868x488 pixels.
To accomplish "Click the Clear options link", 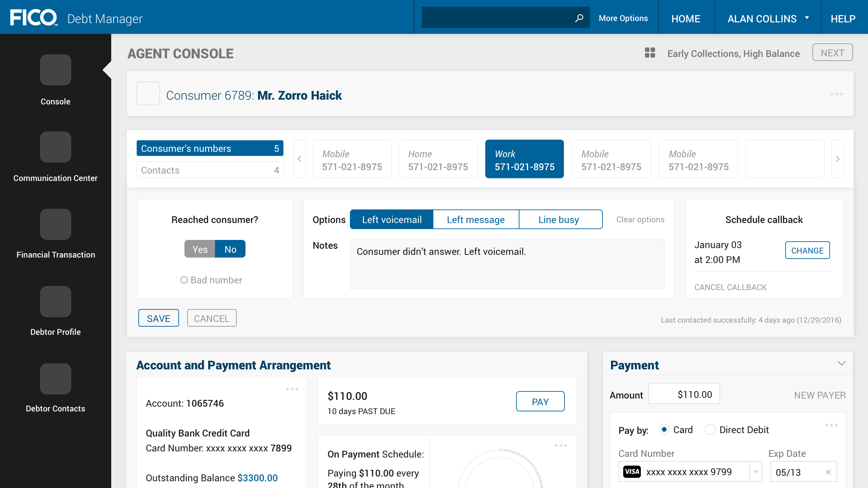I will pos(640,219).
